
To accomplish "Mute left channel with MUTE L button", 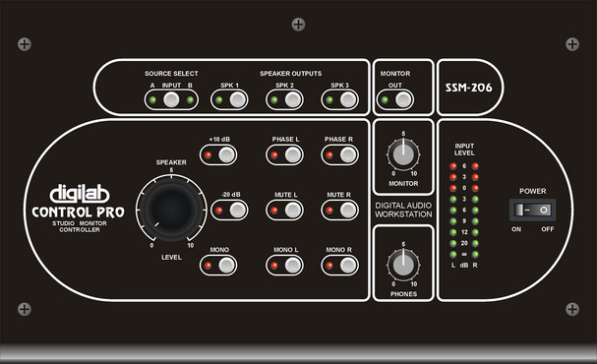I will (x=293, y=211).
